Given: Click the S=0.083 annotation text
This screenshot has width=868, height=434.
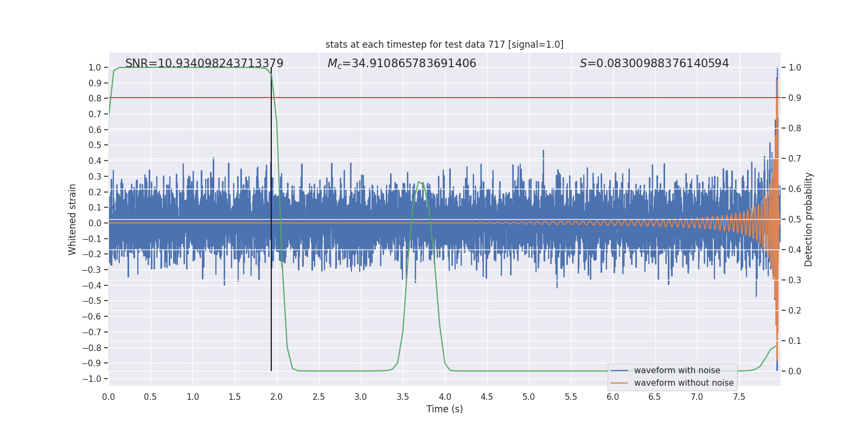Looking at the screenshot, I should click(654, 63).
